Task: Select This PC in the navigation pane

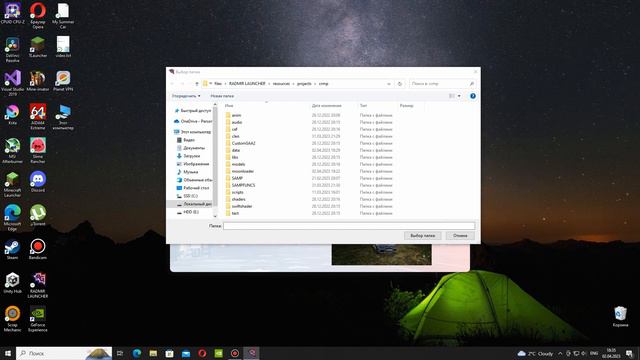Action: coord(193,132)
